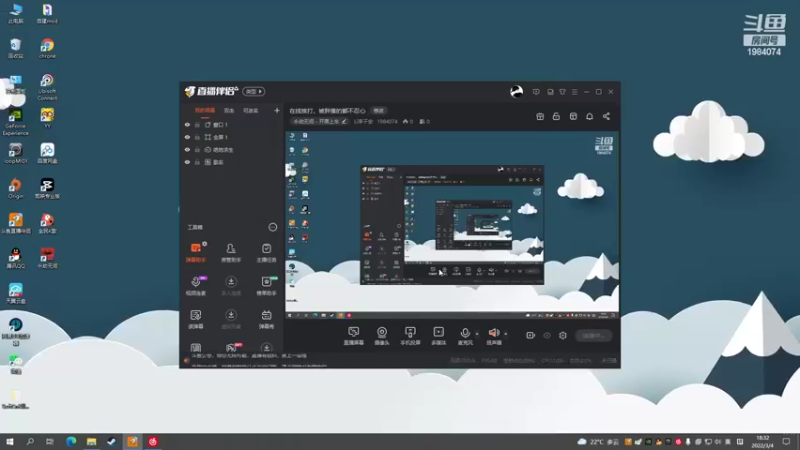Click the taskbar weather widget
This screenshot has width=800, height=450.
(597, 442)
